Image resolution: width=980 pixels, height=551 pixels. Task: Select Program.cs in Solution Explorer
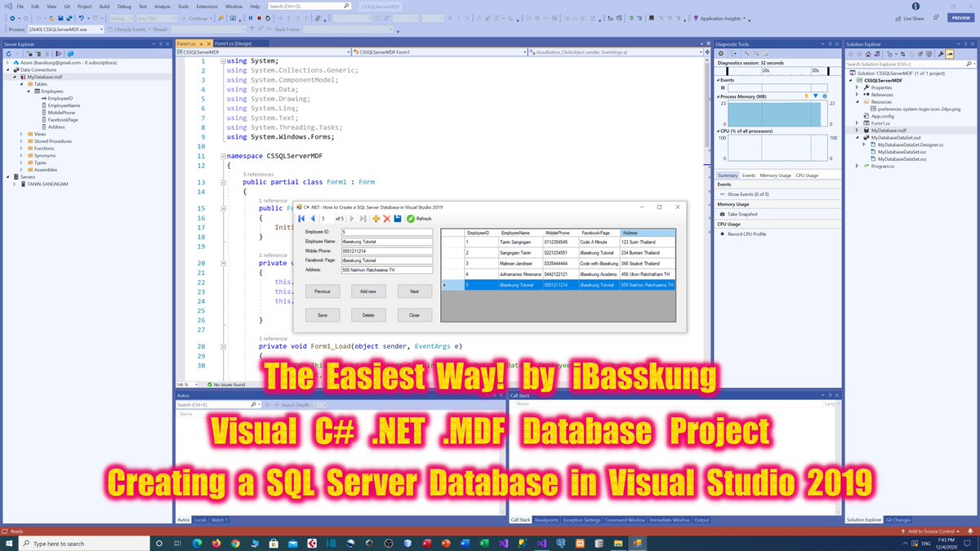coord(882,166)
